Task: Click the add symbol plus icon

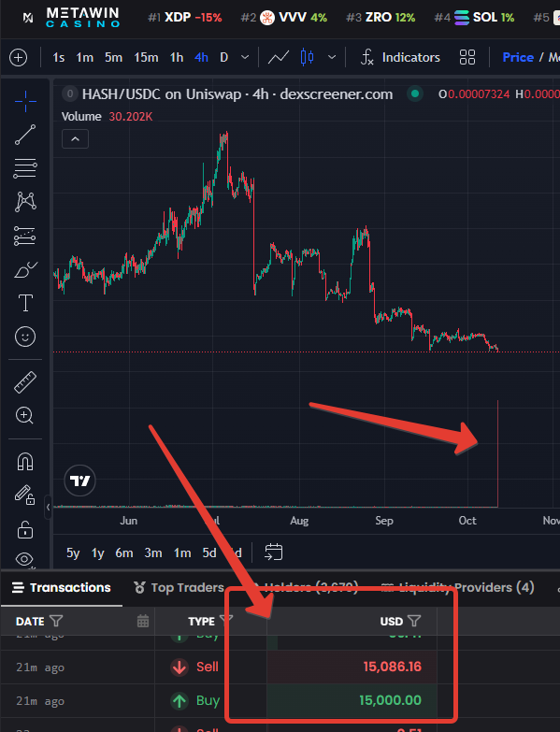Action: tap(18, 58)
